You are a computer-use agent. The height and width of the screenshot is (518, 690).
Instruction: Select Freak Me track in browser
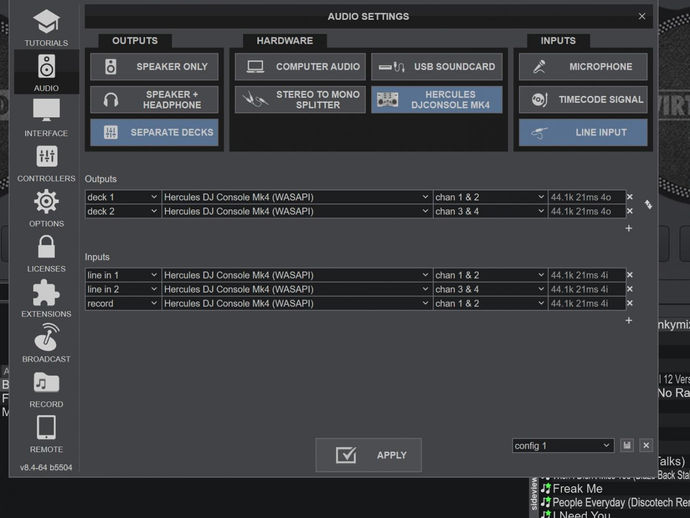[x=577, y=489]
